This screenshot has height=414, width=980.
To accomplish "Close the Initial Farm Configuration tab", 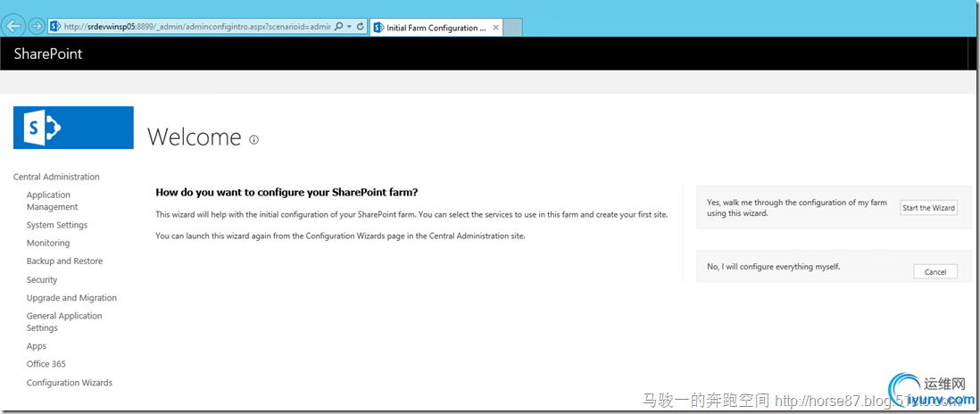I will click(x=495, y=28).
